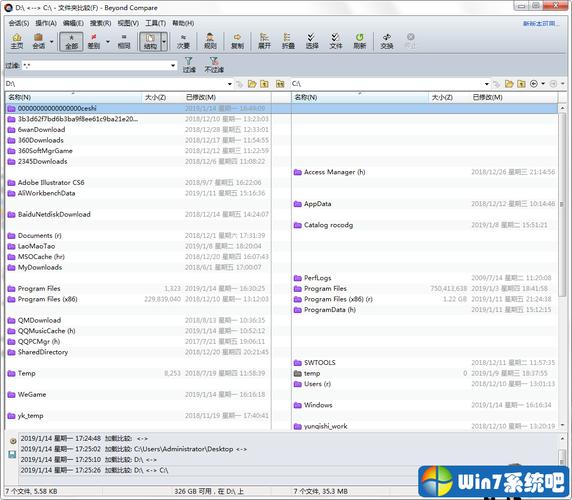Select Adobe Illustrator CS6 folder
The image size is (572, 500).
pos(51,182)
